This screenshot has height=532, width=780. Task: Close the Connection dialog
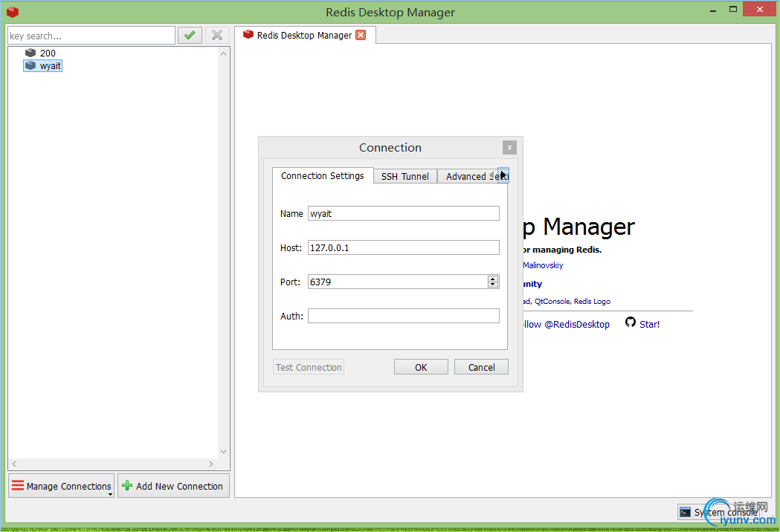pos(509,148)
